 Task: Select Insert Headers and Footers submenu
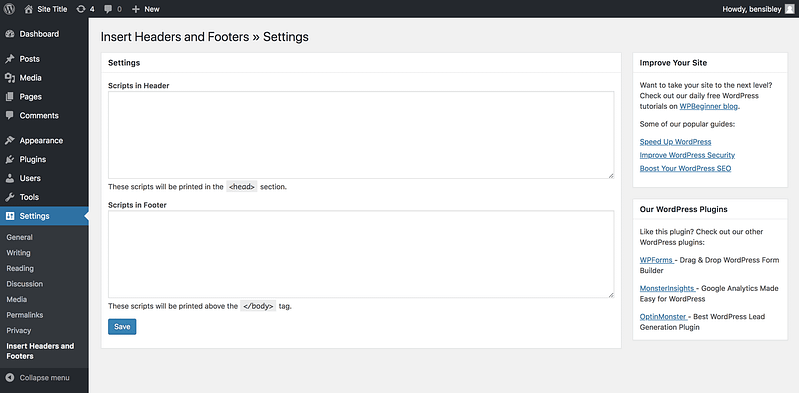point(40,351)
